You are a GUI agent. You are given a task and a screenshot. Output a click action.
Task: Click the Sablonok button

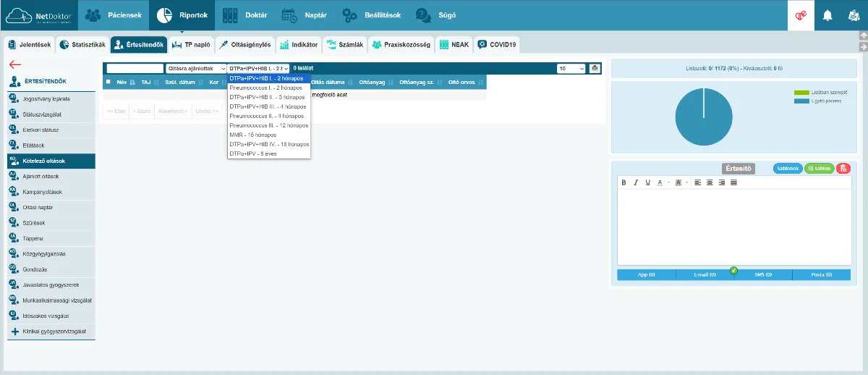787,169
